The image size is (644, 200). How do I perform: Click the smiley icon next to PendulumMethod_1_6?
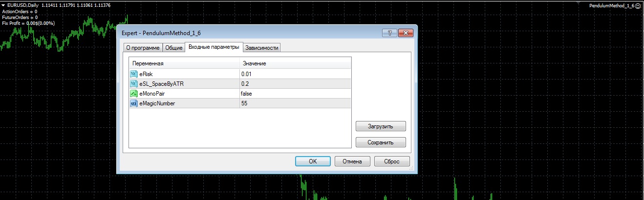[638, 5]
